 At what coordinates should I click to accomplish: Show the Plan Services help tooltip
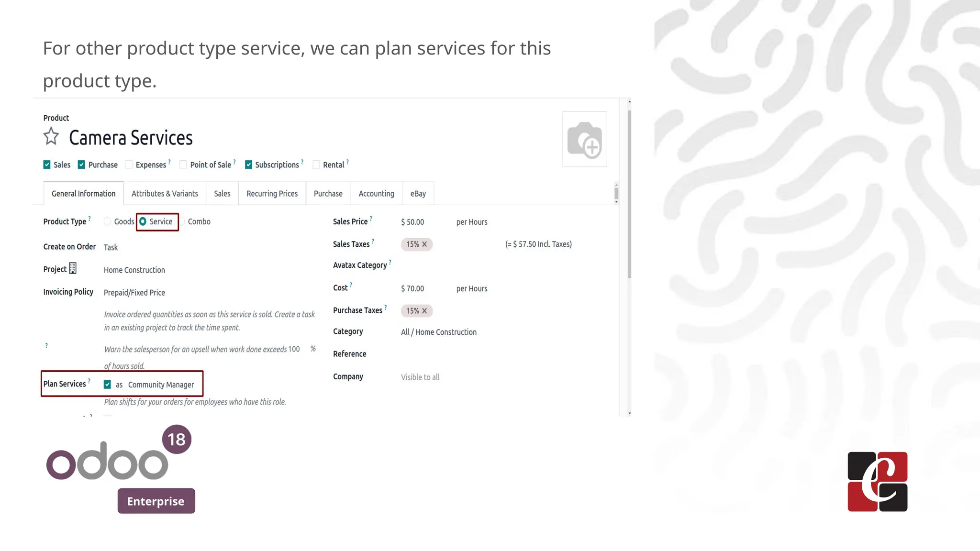pos(89,381)
